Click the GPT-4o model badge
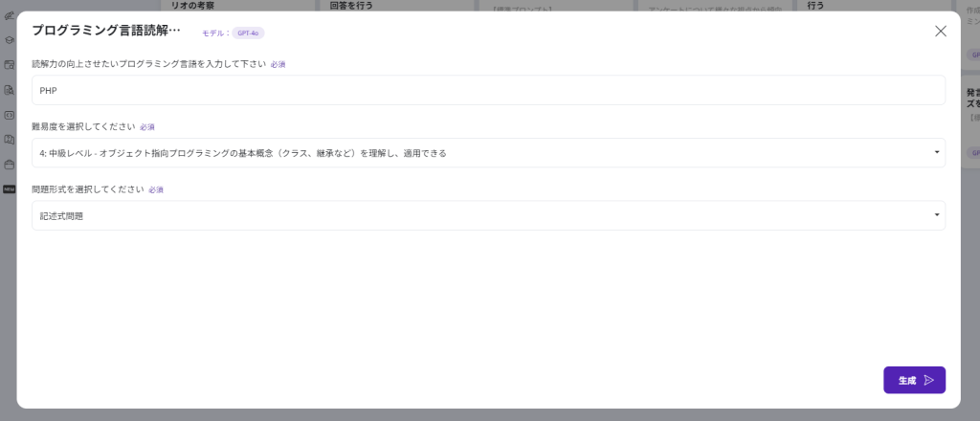Image resolution: width=980 pixels, height=421 pixels. tap(248, 33)
